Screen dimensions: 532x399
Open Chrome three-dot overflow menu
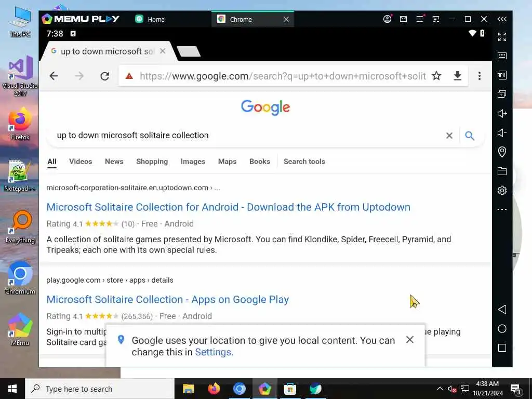[x=480, y=76]
